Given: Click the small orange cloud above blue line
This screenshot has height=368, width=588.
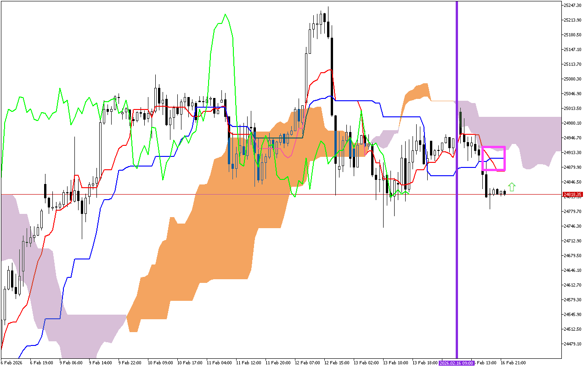Looking at the screenshot, I should [x=416, y=94].
